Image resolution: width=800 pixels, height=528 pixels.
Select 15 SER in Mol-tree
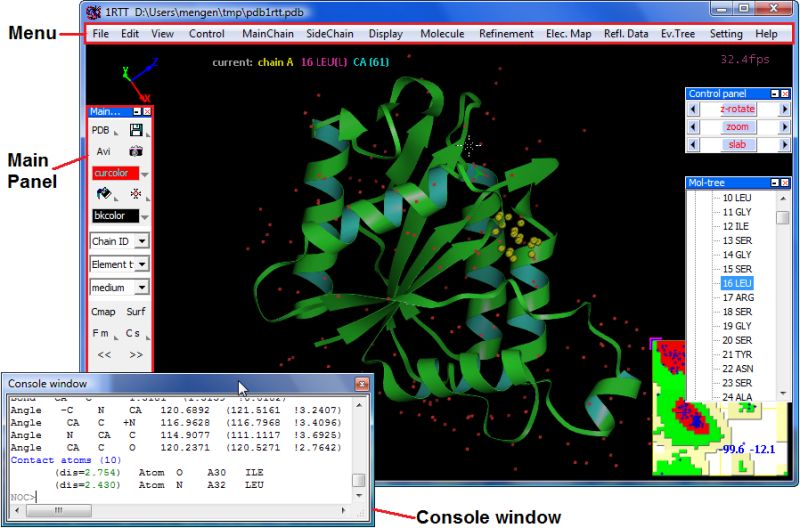coord(737,269)
